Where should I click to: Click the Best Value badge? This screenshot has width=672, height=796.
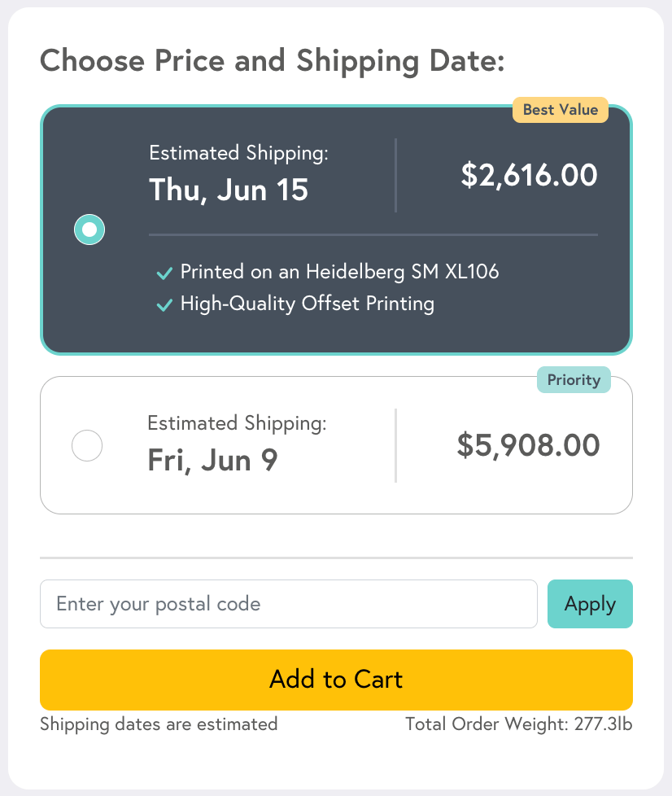(561, 110)
